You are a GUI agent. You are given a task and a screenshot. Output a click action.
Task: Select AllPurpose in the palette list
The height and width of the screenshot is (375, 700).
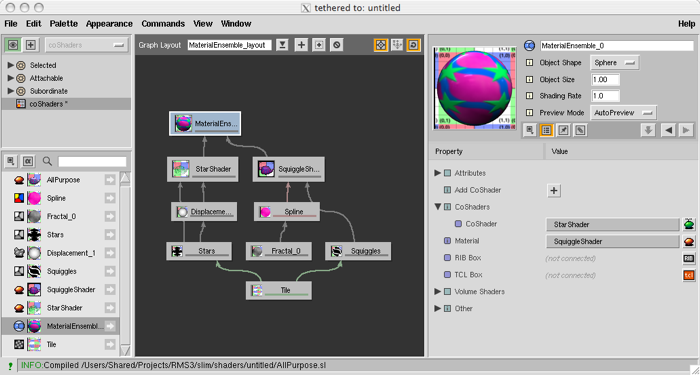[x=60, y=180]
